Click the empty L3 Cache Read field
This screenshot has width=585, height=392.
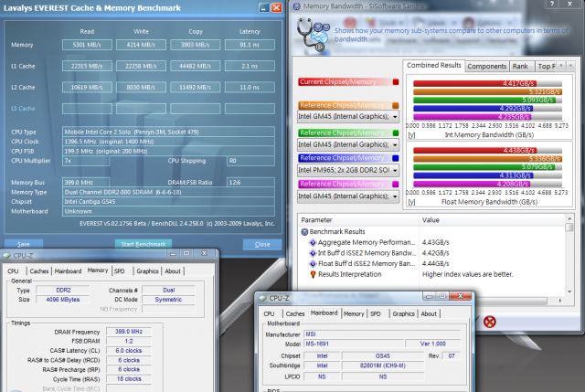[x=87, y=109]
